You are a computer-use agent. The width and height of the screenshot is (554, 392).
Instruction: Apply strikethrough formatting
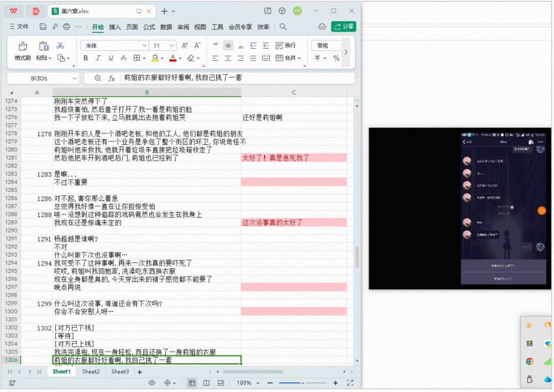tap(123, 58)
